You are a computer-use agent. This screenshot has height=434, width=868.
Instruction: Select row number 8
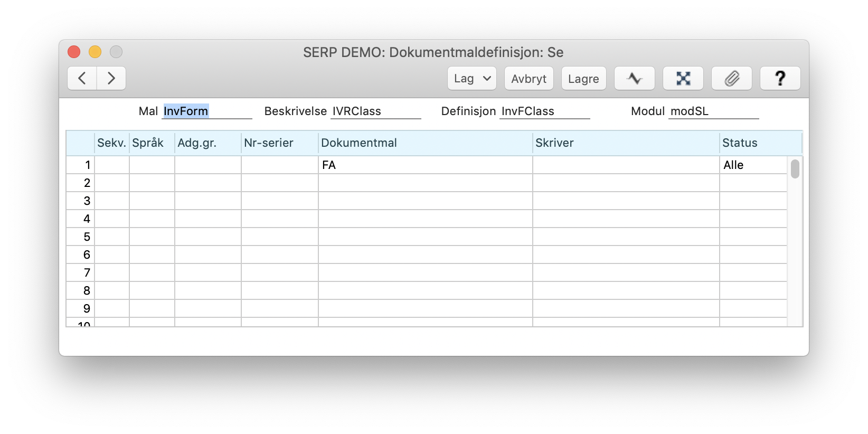81,290
